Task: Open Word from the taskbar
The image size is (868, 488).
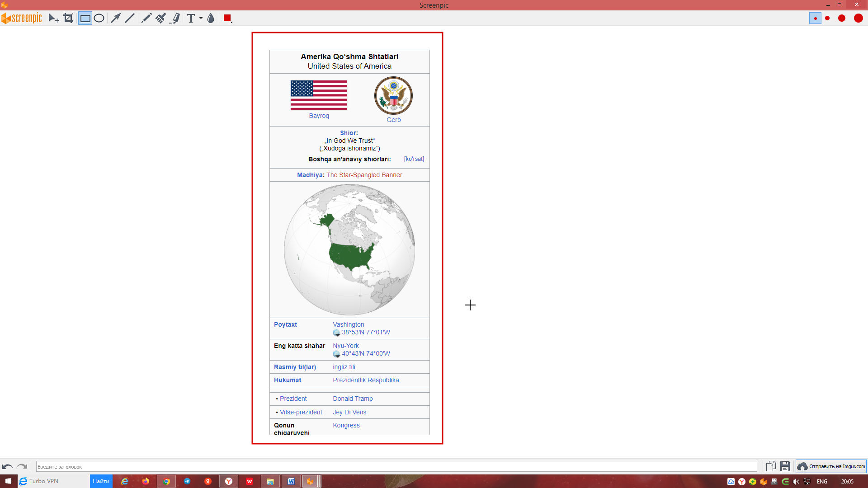Action: pyautogui.click(x=291, y=481)
